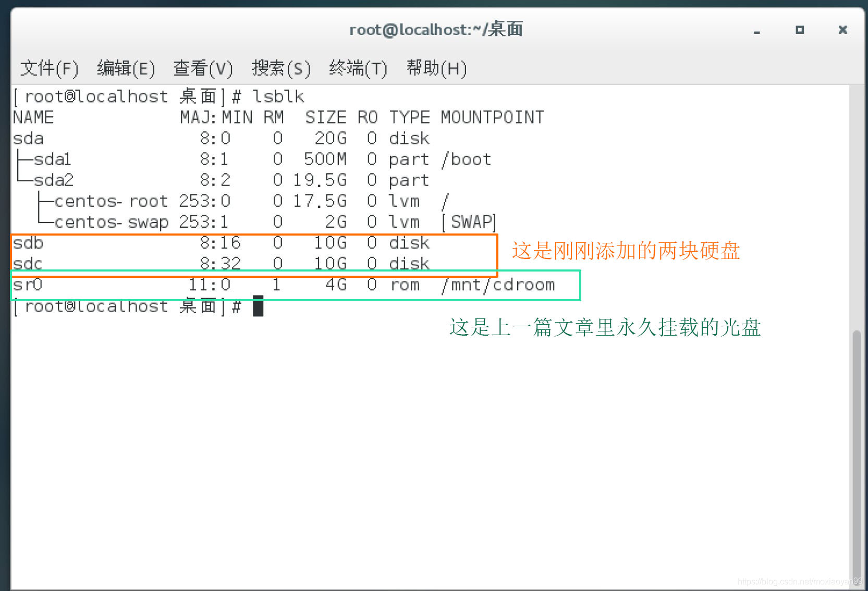Click the sdb disk name

click(x=28, y=243)
